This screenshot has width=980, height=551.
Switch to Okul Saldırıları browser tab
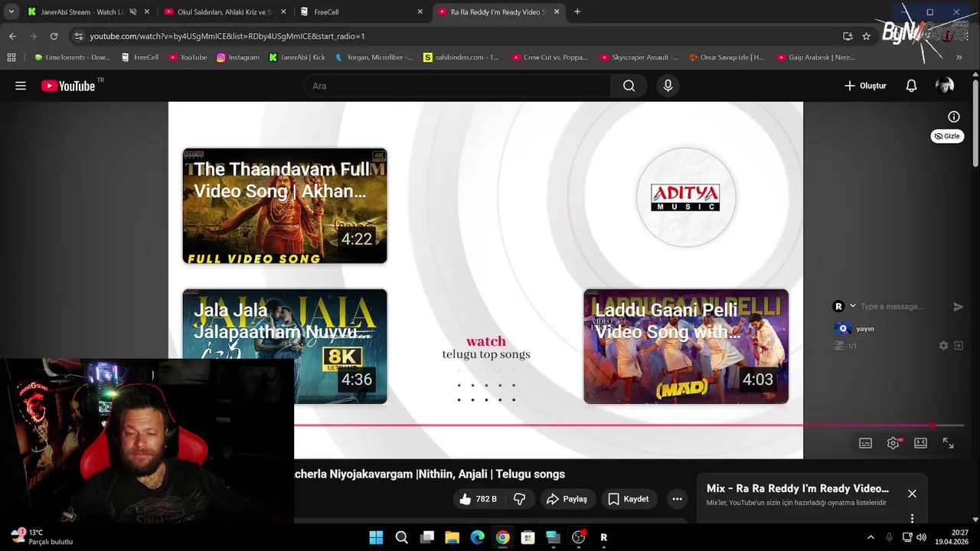226,11
